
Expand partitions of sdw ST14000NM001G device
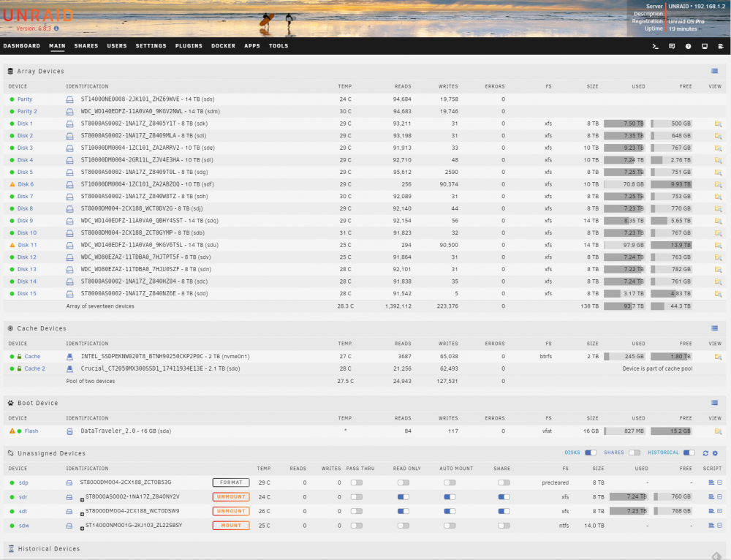tap(82, 529)
